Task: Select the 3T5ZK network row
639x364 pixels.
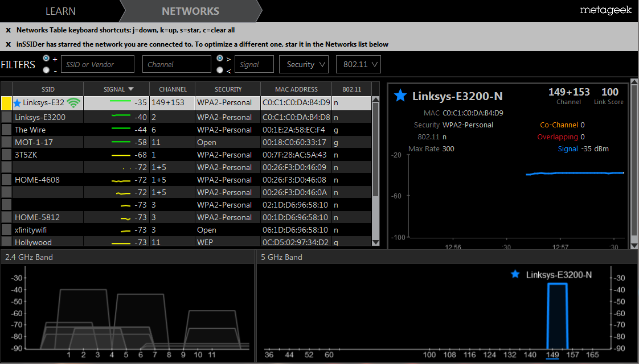Action: [186, 155]
